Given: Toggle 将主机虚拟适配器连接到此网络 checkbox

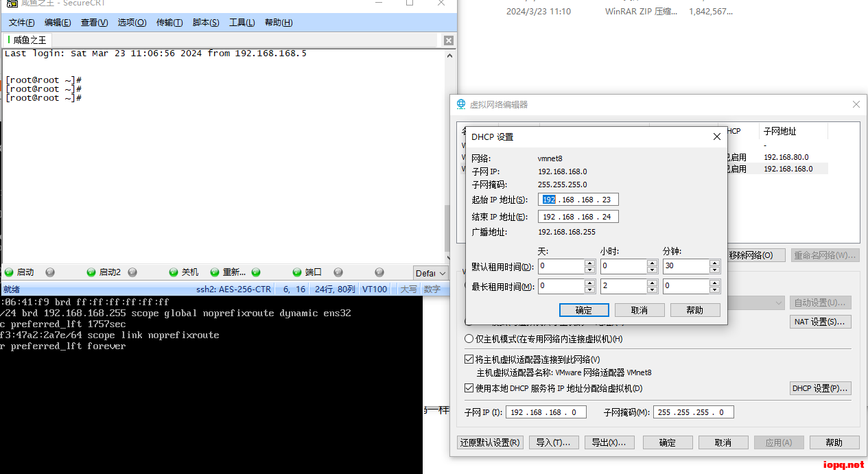Looking at the screenshot, I should 469,359.
